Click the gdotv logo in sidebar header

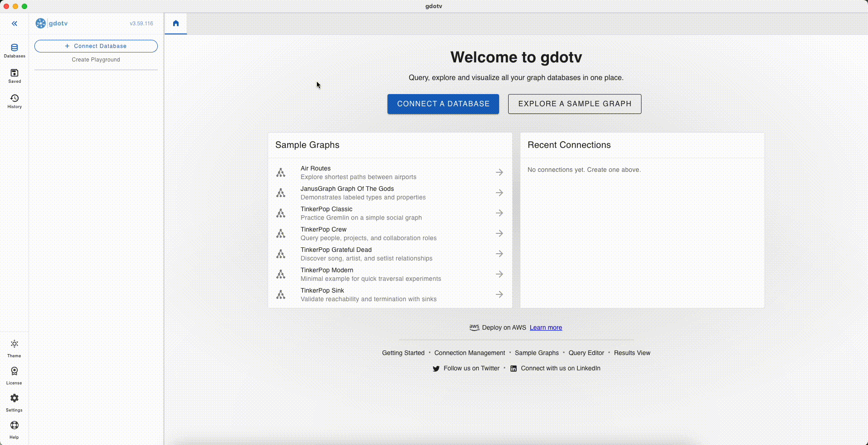tap(41, 24)
